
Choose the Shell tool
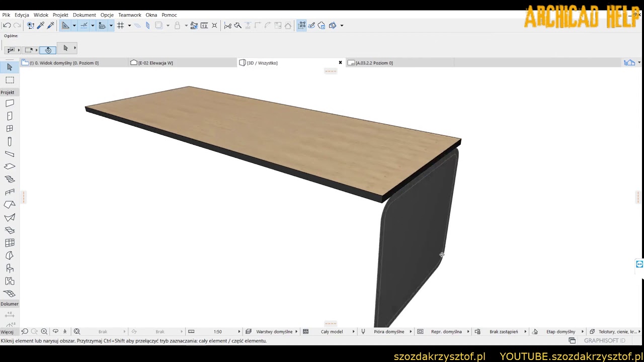10,218
